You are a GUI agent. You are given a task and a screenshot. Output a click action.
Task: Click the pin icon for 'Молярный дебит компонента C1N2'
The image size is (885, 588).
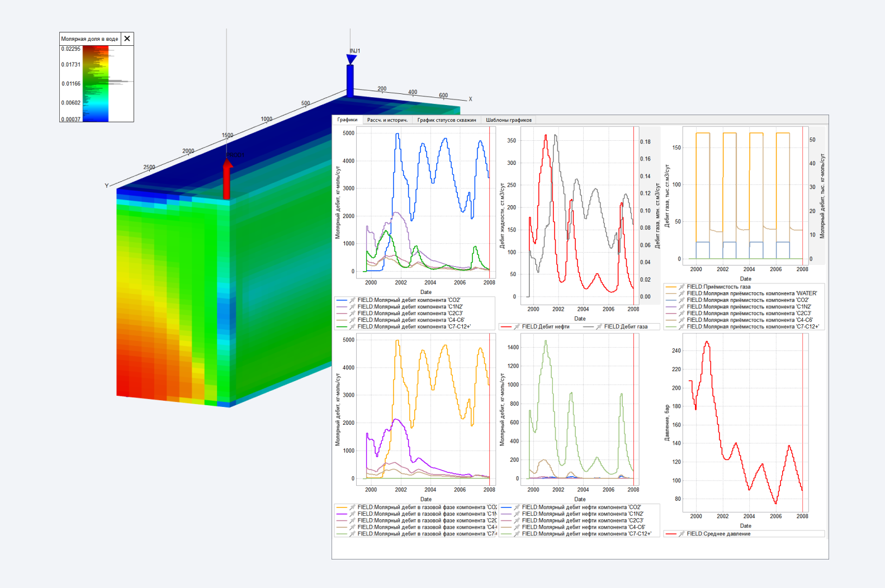click(x=353, y=307)
